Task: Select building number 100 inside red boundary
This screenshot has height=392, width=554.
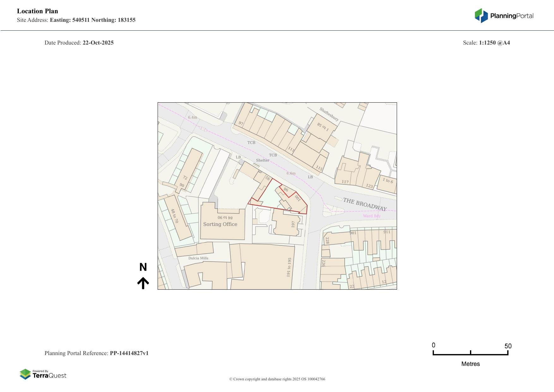Action: tap(297, 198)
